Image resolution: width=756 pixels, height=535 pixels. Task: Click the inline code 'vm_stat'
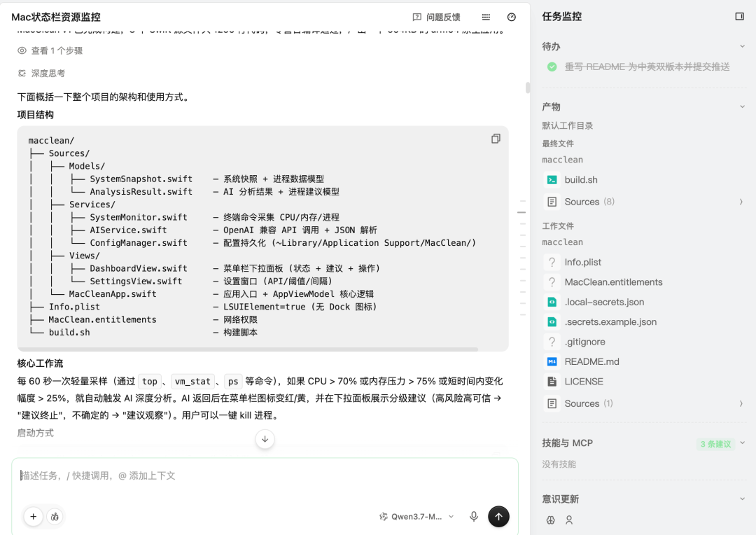(x=192, y=381)
